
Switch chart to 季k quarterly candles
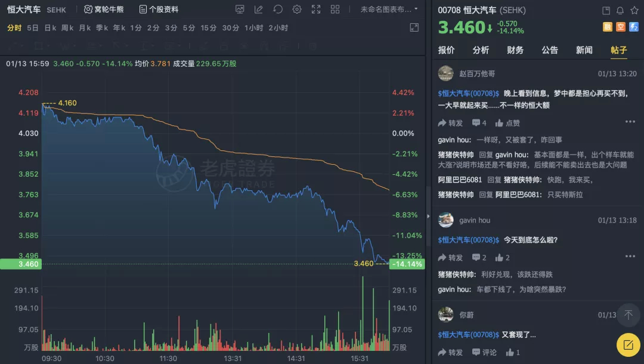click(102, 28)
